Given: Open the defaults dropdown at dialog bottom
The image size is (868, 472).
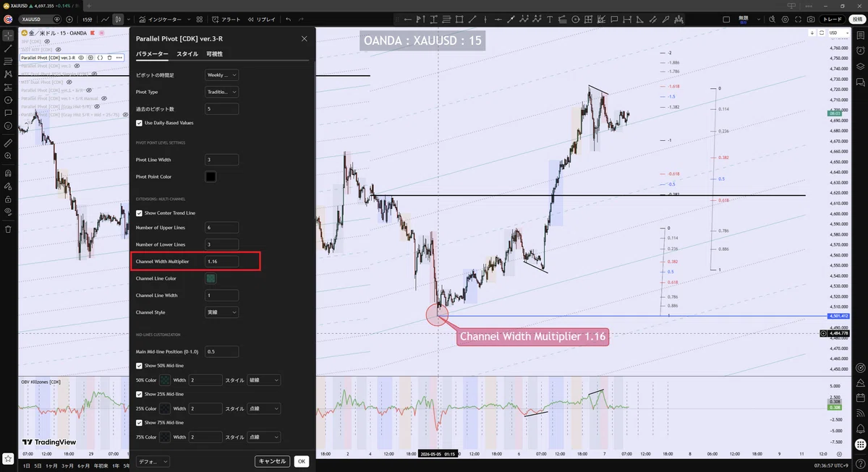Looking at the screenshot, I should pyautogui.click(x=153, y=461).
